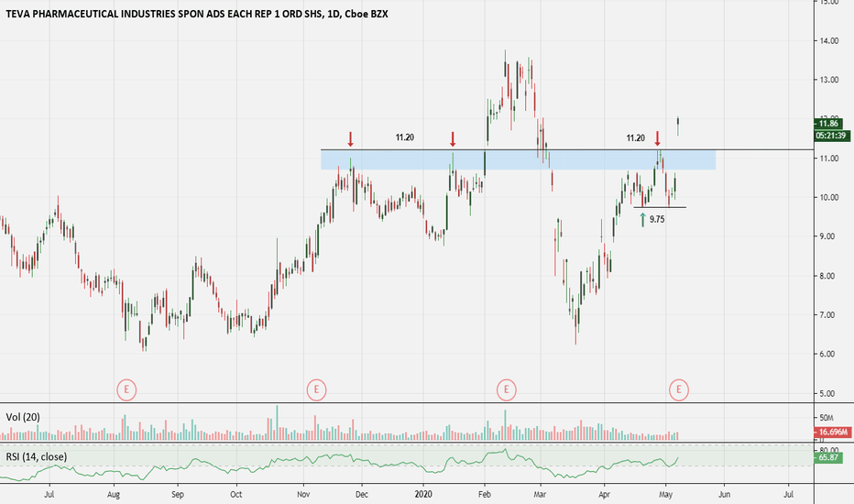The width and height of the screenshot is (854, 504).
Task: Click the May earnings E marker
Action: click(x=679, y=389)
